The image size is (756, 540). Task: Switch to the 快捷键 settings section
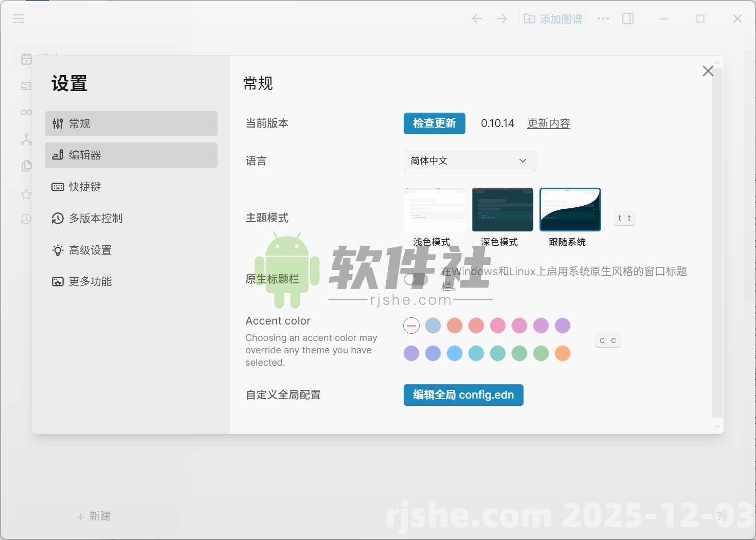coord(131,187)
